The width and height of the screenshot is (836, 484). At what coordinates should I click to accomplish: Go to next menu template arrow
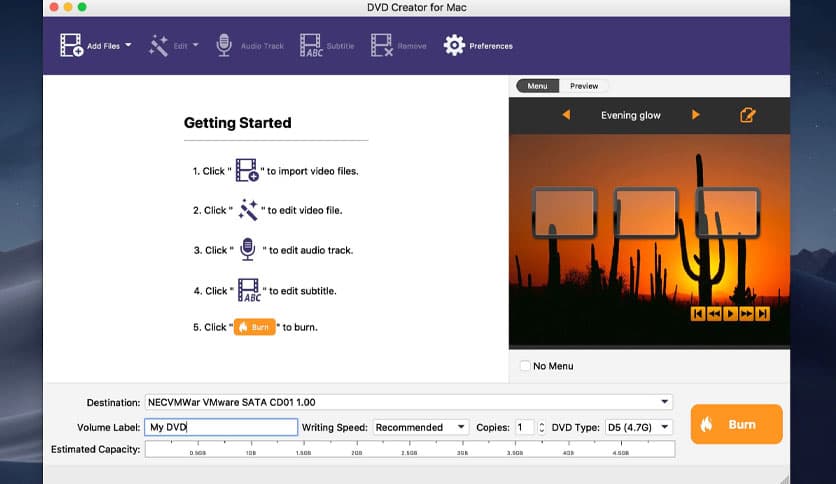pos(695,115)
